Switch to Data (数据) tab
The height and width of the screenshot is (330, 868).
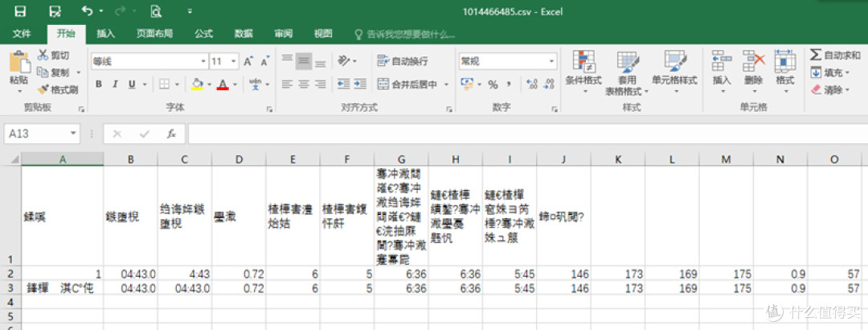pos(244,34)
